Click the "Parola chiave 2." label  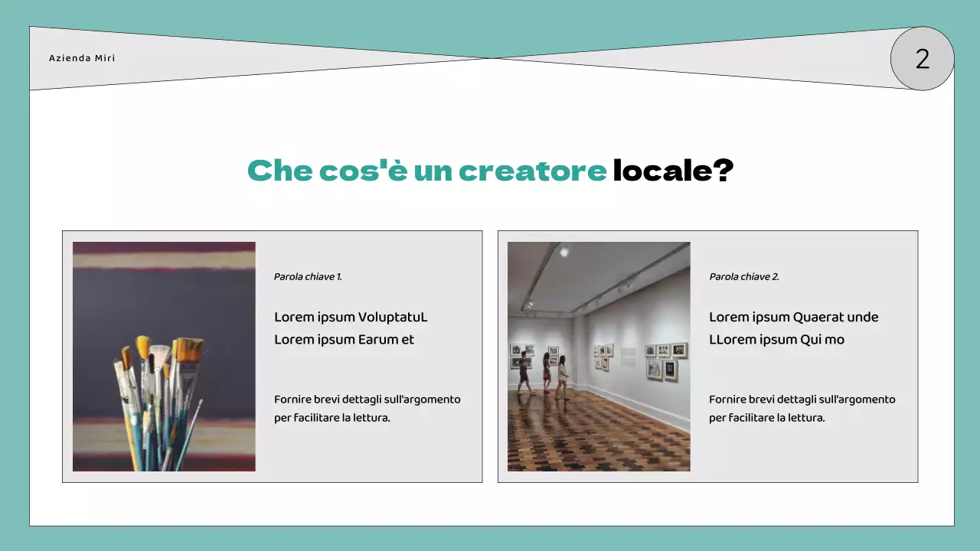click(743, 277)
